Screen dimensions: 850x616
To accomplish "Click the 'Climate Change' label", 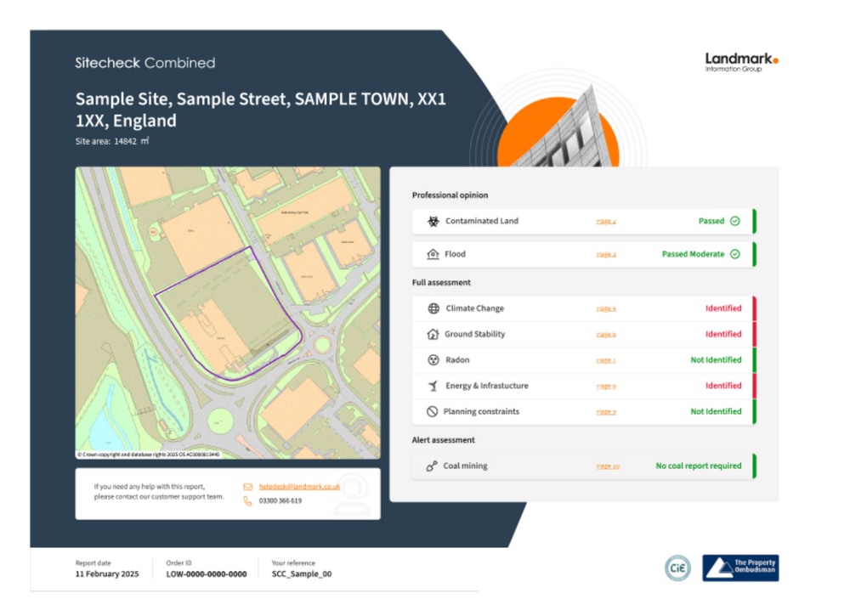I will (475, 308).
